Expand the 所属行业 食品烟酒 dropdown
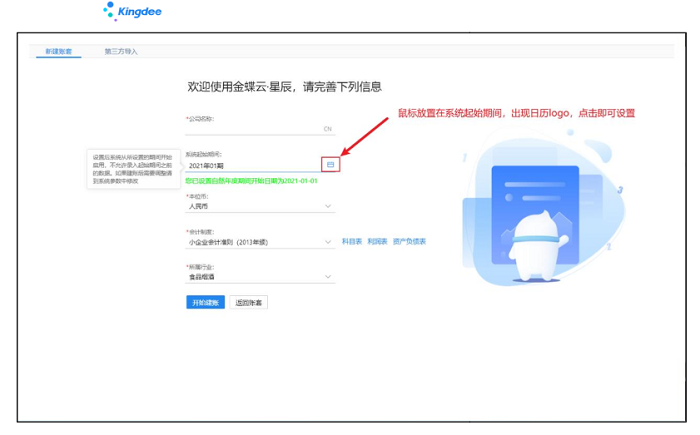This screenshot has width=700, height=435. click(x=260, y=277)
